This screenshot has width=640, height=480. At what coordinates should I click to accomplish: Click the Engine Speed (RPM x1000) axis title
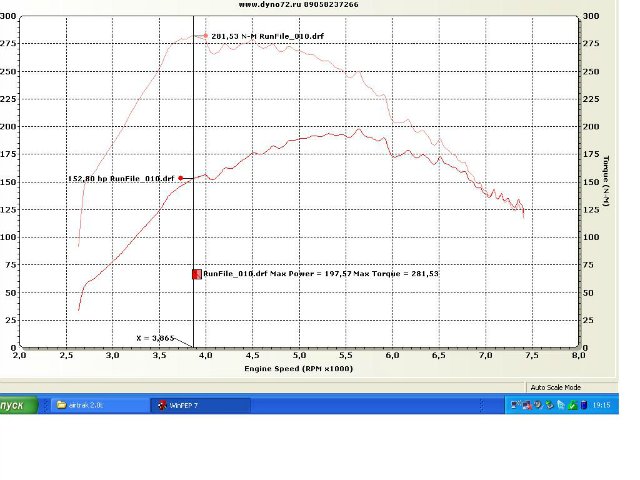point(297,368)
